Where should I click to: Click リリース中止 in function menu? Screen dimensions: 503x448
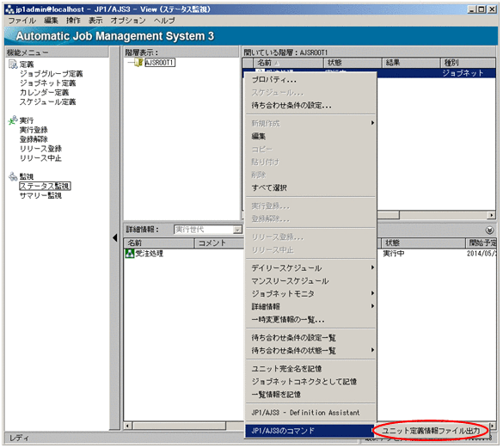pos(40,158)
